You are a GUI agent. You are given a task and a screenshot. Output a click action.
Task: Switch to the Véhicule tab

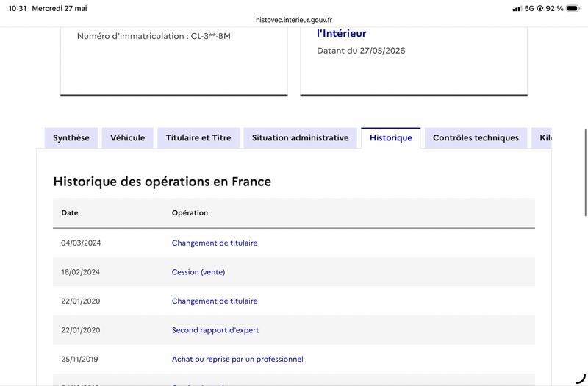[x=127, y=137]
